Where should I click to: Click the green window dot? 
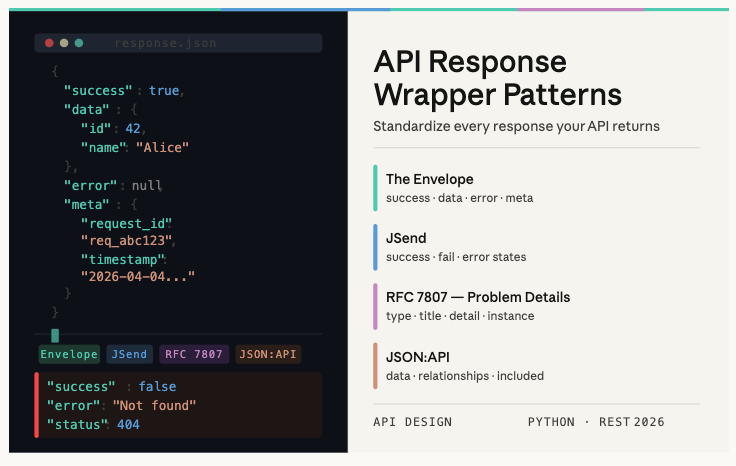tap(79, 43)
